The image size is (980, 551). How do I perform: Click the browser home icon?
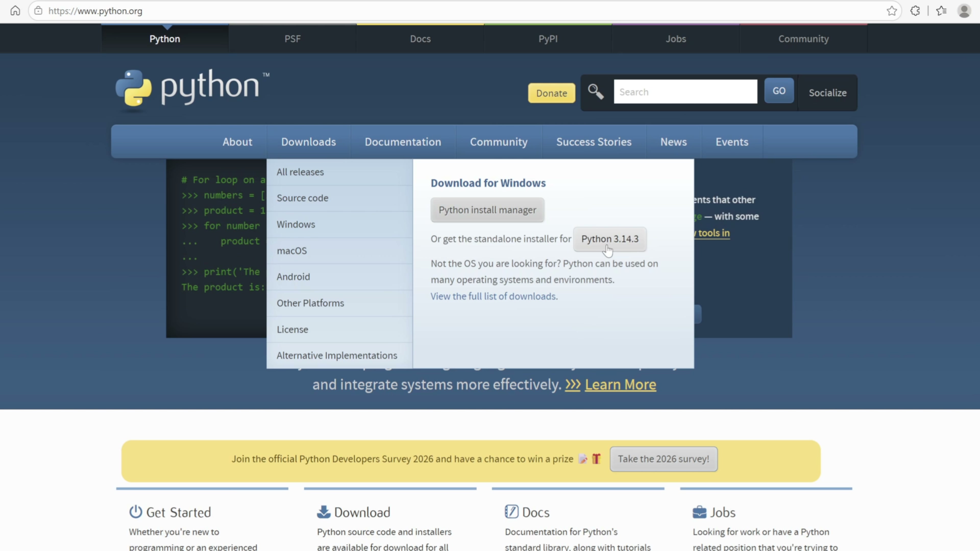coord(15,11)
